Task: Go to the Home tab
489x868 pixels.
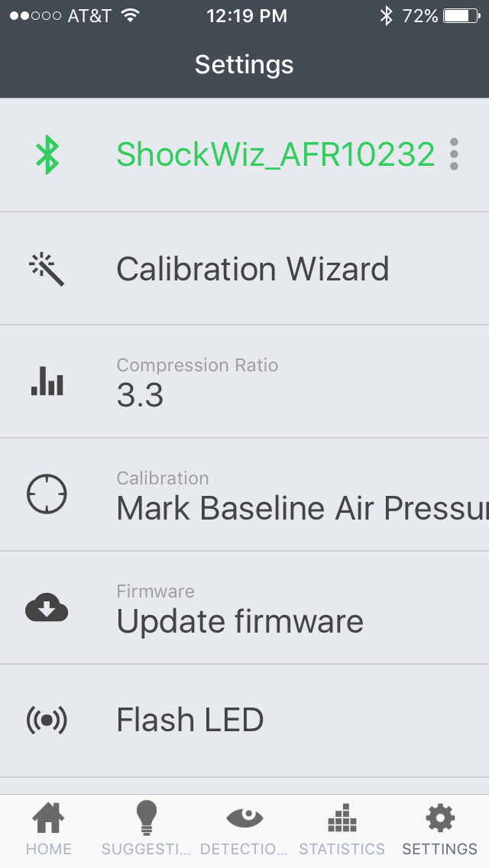Action: click(49, 830)
